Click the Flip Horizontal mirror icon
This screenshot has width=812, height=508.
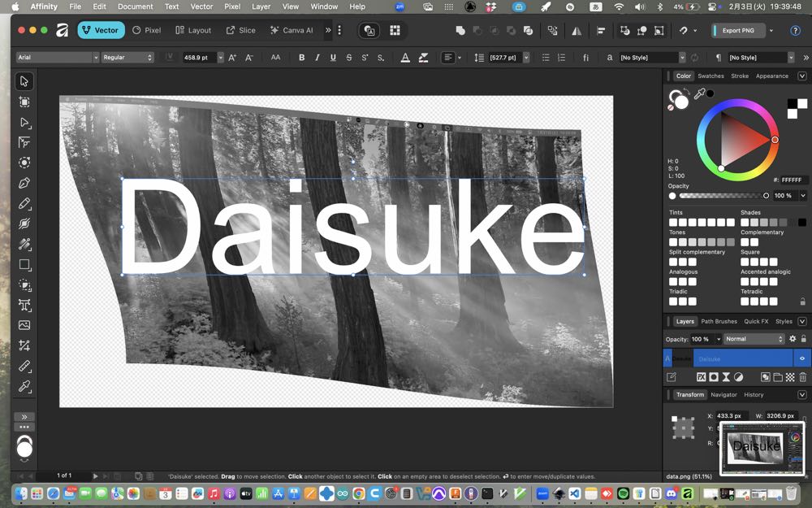(x=577, y=31)
